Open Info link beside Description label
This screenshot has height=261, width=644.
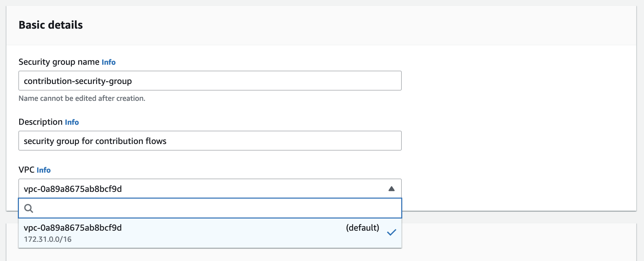tap(72, 122)
